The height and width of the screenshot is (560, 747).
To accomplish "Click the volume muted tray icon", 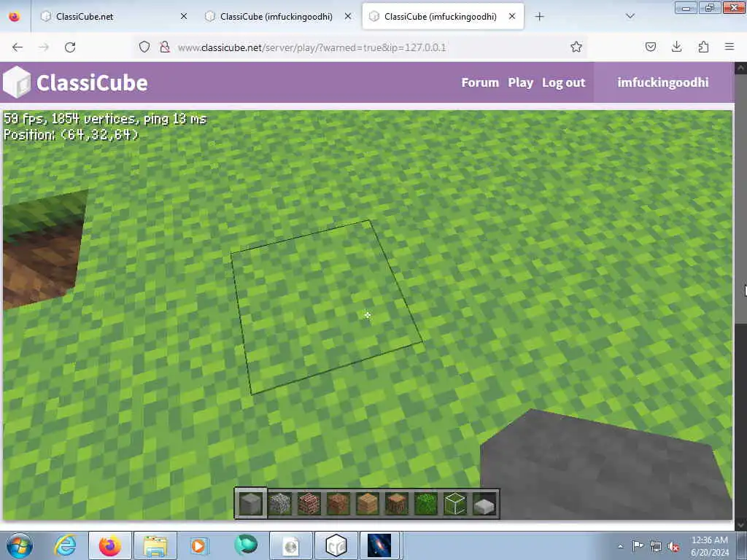I will coord(673,546).
